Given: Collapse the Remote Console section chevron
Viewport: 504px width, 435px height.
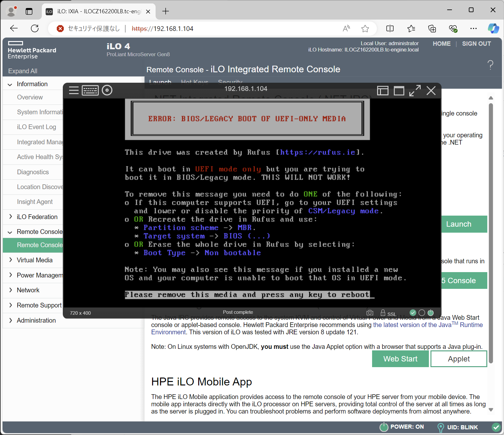Looking at the screenshot, I should pos(10,232).
